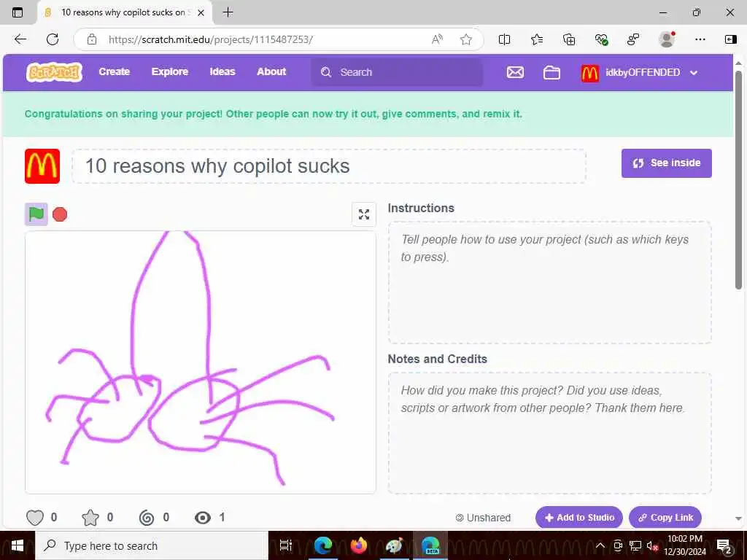Click the remix spiral icon
The height and width of the screenshot is (560, 747).
[146, 518]
